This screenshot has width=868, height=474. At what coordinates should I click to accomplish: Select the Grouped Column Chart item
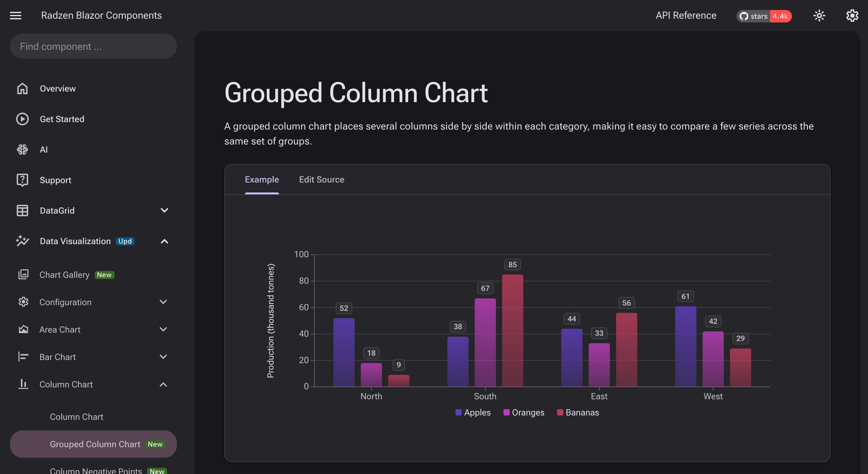point(93,444)
